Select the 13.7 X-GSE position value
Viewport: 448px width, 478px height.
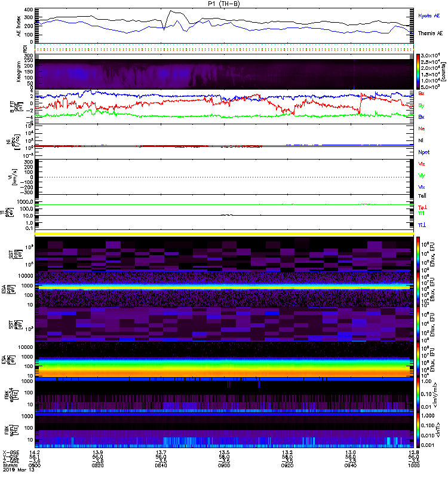[x=161, y=452]
